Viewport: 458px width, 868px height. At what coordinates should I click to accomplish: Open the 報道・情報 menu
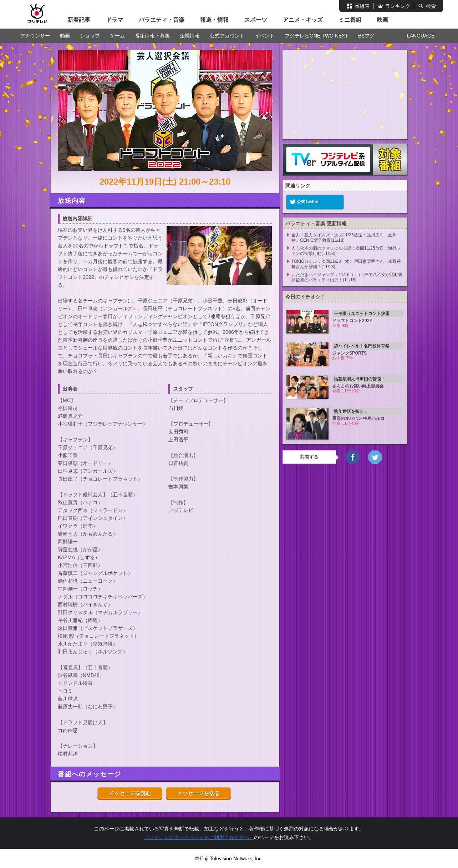[x=214, y=20]
